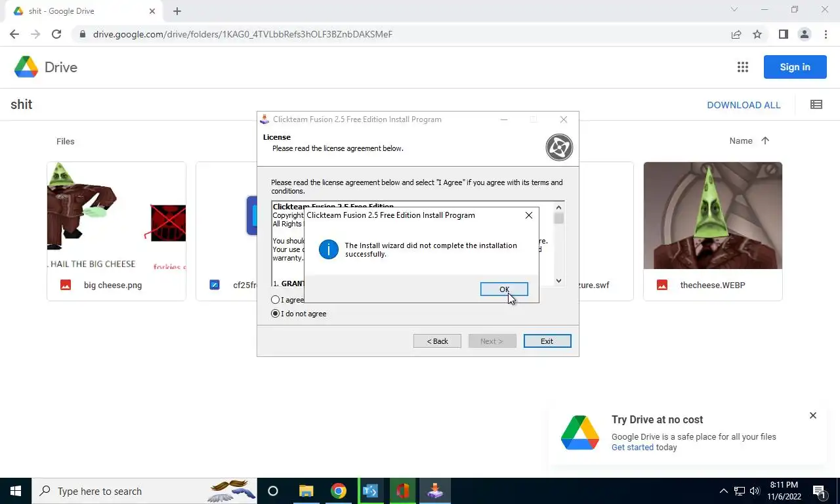Open volume control in system tray
This screenshot has height=504, width=840.
pos(755,491)
